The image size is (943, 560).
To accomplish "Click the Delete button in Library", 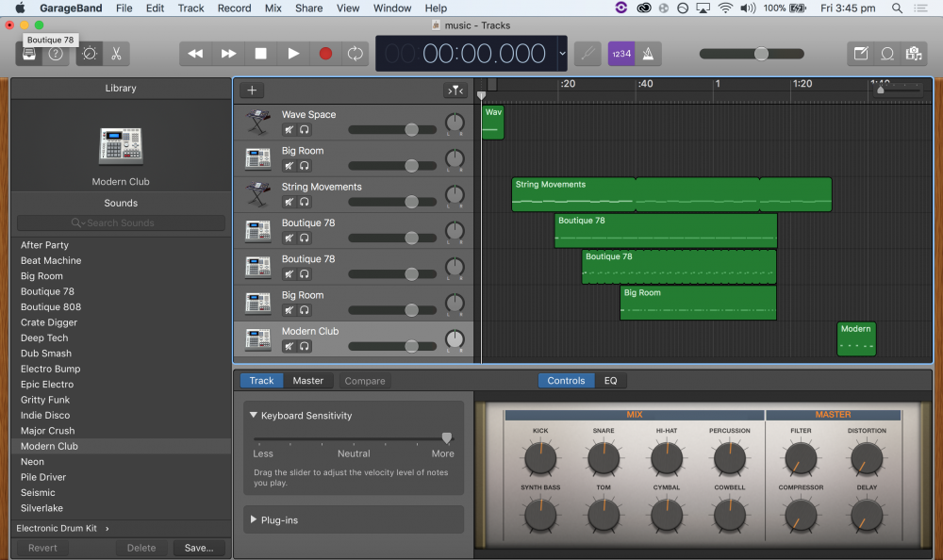I will [141, 548].
